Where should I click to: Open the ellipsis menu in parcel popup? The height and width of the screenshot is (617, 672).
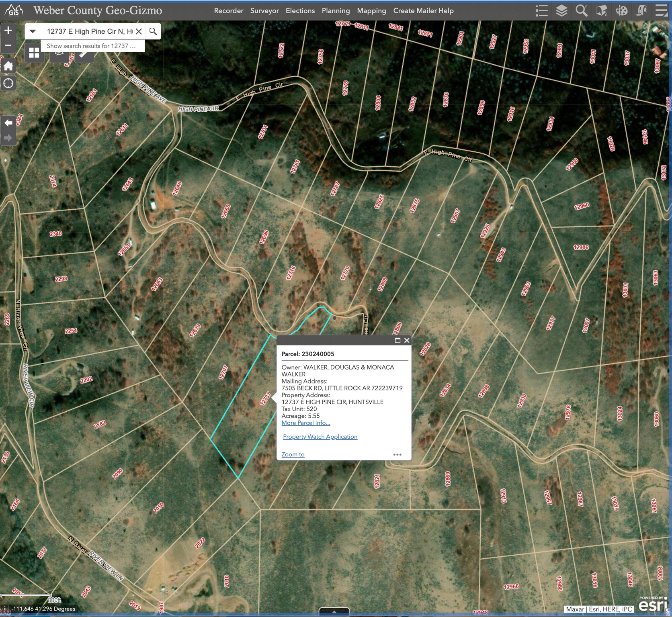(x=397, y=454)
